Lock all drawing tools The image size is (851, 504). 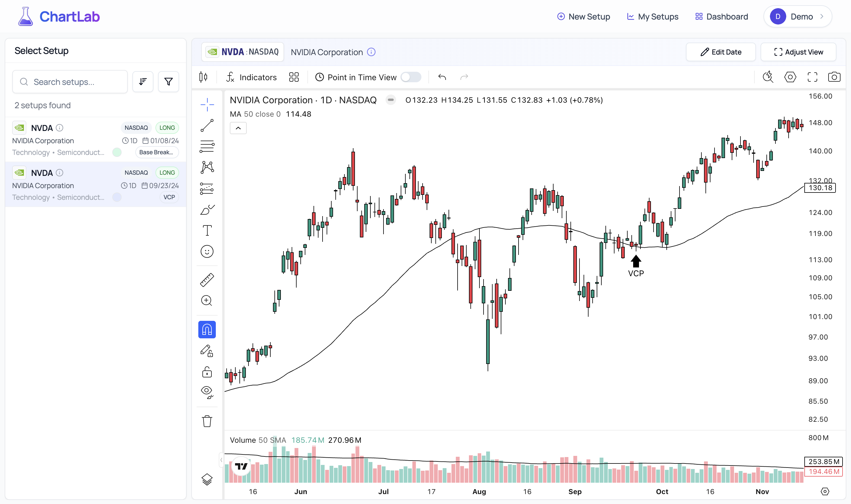[207, 372]
